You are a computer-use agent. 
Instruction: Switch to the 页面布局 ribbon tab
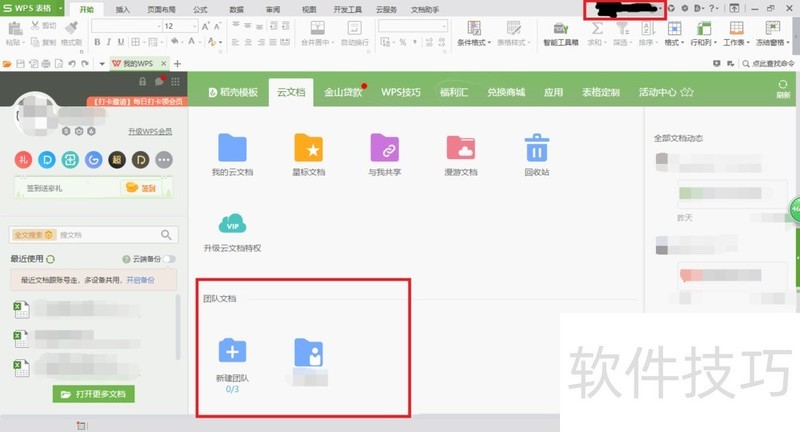pos(161,10)
